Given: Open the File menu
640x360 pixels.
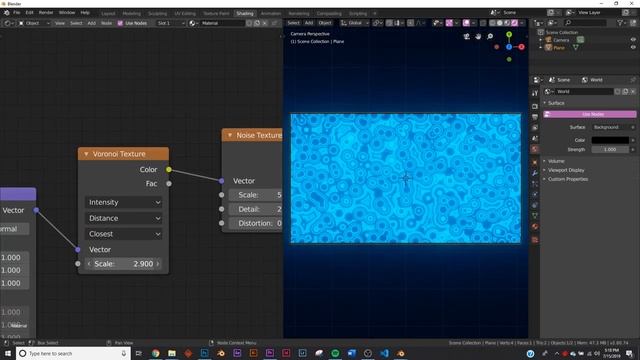Looking at the screenshot, I should tap(16, 13).
